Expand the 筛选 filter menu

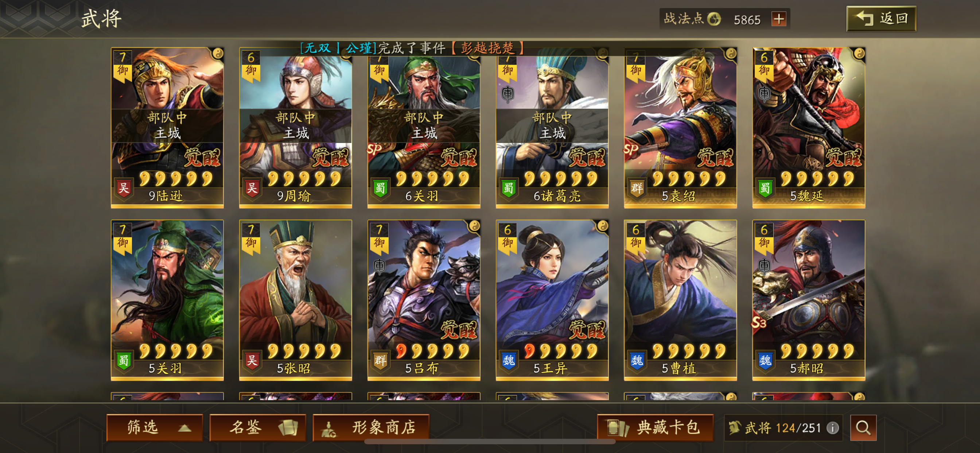155,427
